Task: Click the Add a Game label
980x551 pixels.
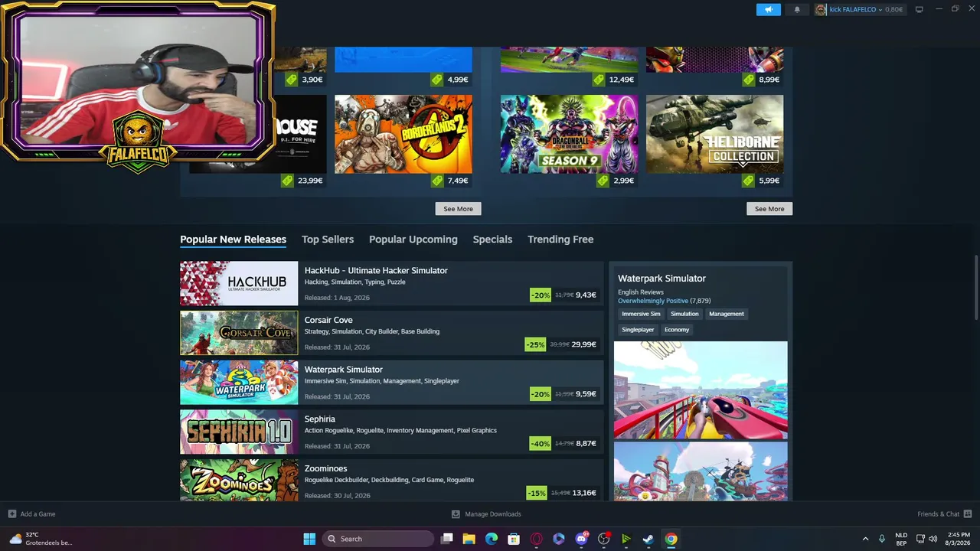Action: tap(38, 514)
